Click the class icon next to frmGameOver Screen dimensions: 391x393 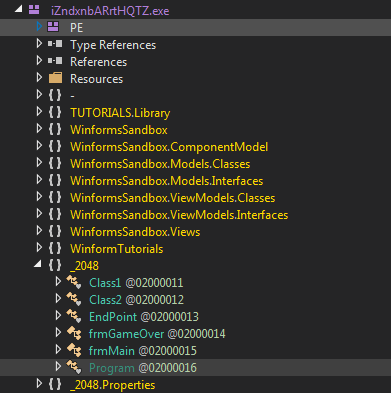74,333
